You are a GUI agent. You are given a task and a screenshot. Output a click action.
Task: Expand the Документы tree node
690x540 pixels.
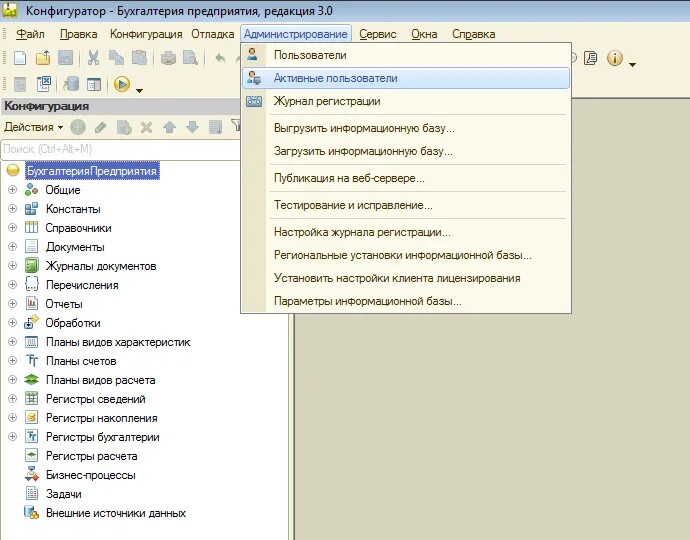[12, 246]
